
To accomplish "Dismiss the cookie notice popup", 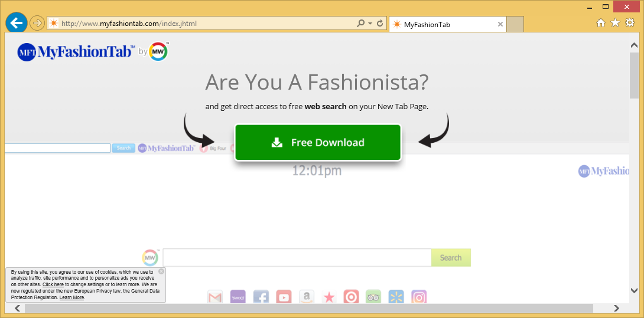I will (x=161, y=271).
